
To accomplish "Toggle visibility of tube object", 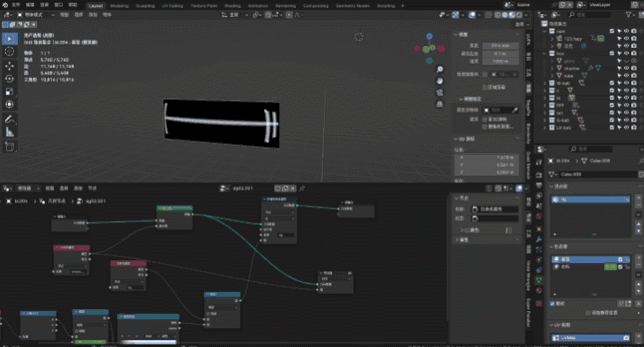I will (x=626, y=75).
